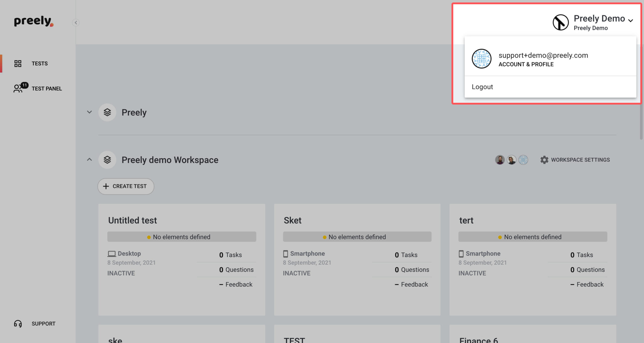Click the second workspace member avatar
644x343 pixels.
tap(511, 160)
